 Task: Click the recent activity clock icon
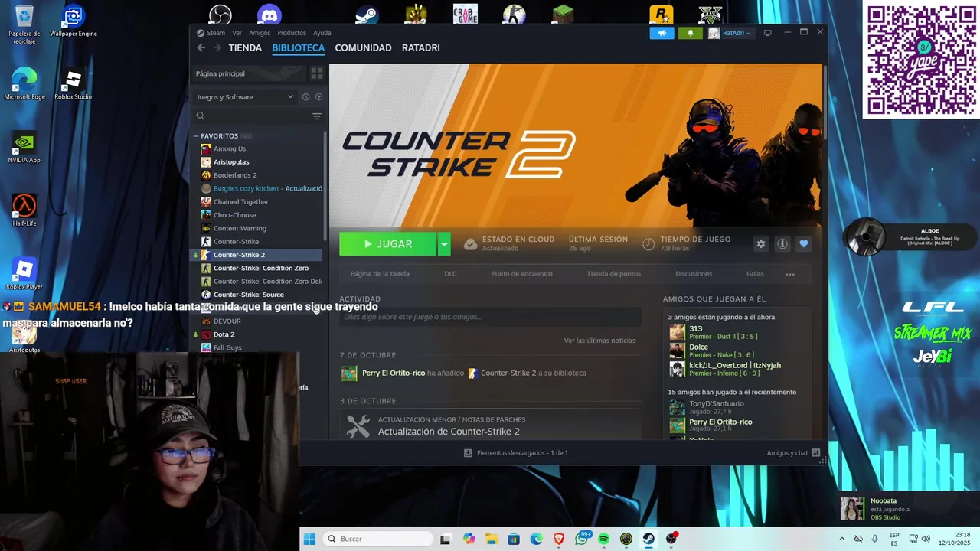tap(305, 97)
